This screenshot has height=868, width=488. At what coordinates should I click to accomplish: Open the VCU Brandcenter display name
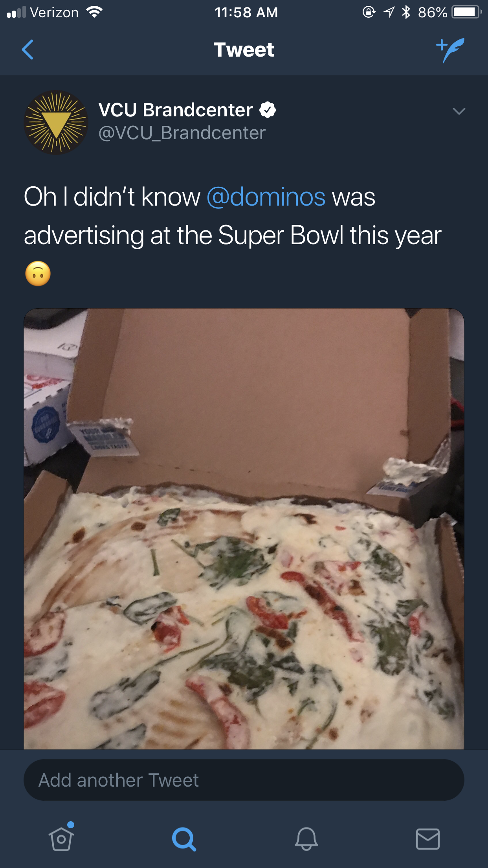pos(176,110)
